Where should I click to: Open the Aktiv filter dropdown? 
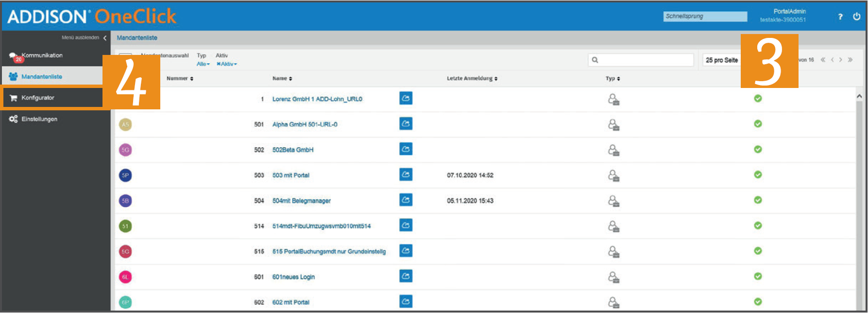[x=227, y=64]
